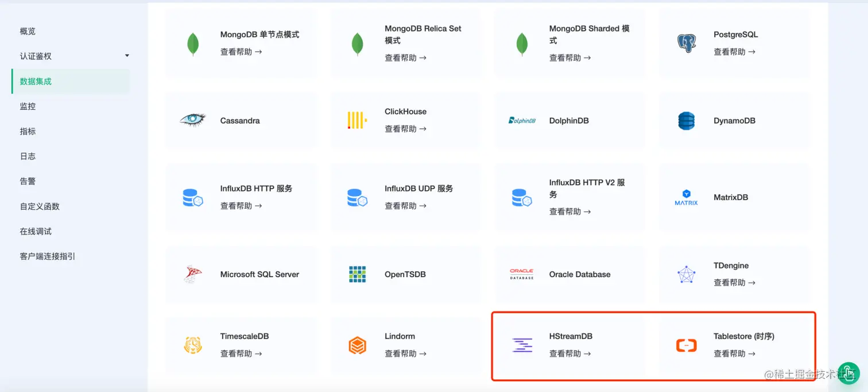Viewport: 868px width, 392px height.
Task: Click the Oracle Database logo
Action: point(522,274)
